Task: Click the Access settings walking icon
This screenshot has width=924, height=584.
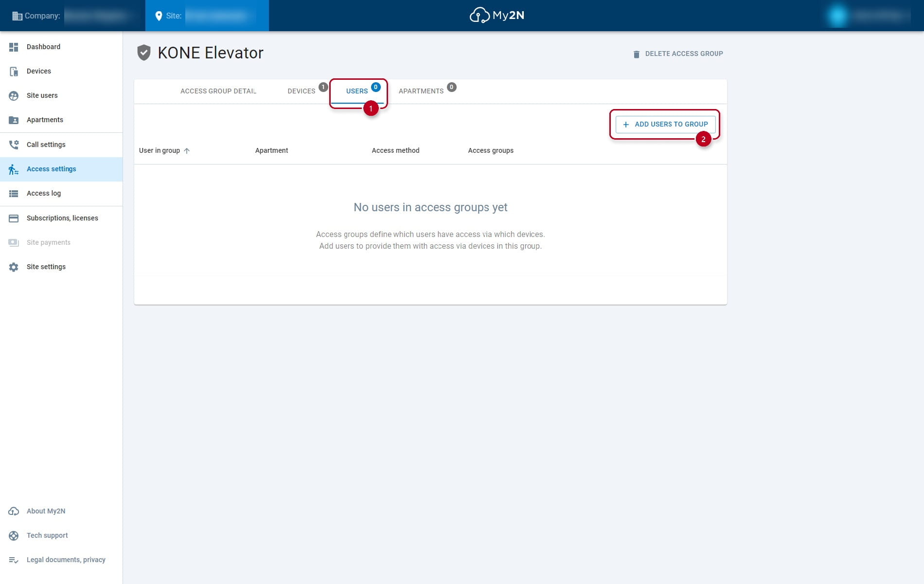Action: 14,169
